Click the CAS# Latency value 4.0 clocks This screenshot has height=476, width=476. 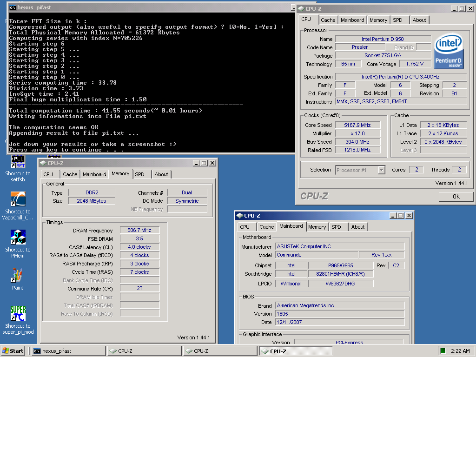139,247
